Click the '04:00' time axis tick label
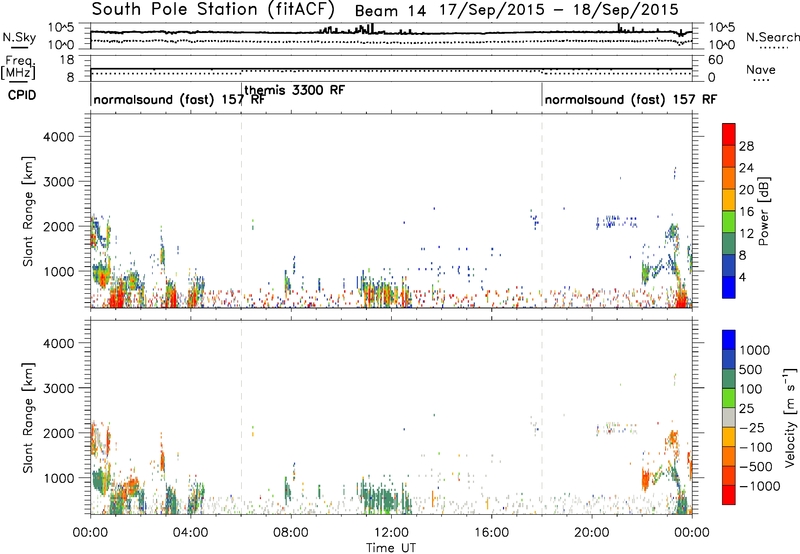 [190, 533]
